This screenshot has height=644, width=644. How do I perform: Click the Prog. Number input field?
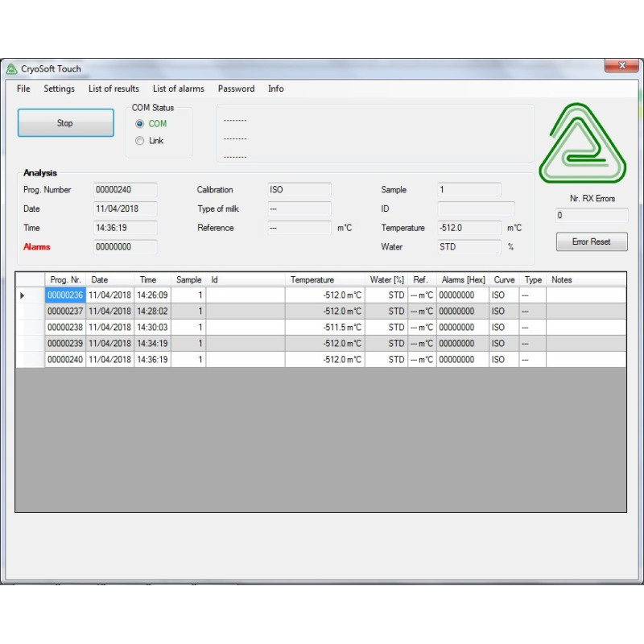125,190
